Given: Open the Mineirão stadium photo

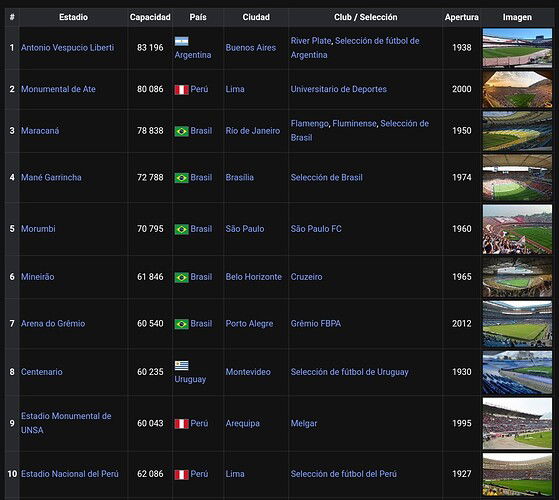Looking at the screenshot, I should coord(517,277).
